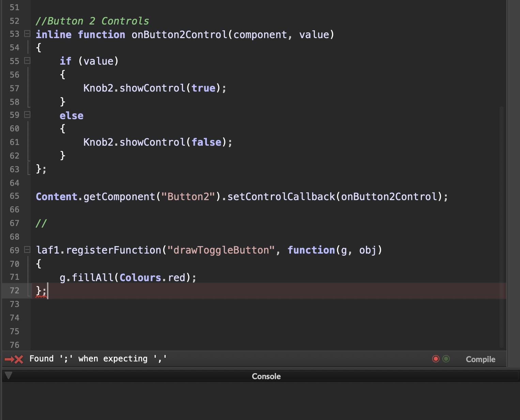The height and width of the screenshot is (420, 520).
Task: Click the 'else' keyword
Action: click(72, 115)
